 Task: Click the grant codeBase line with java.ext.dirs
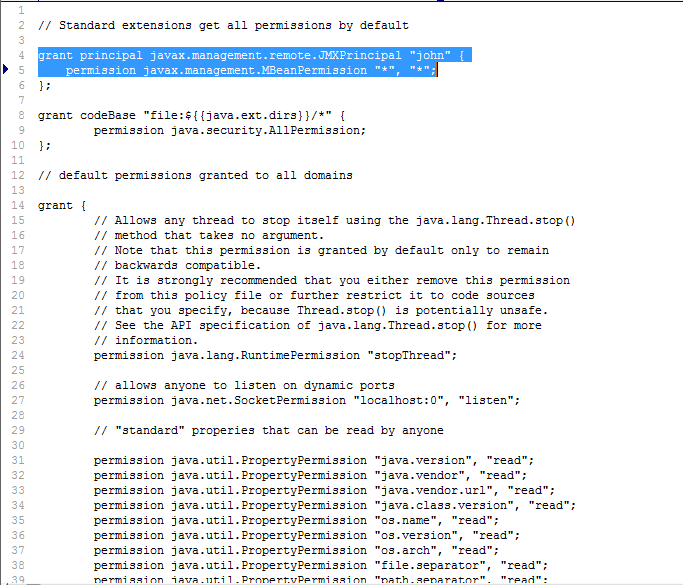[191, 115]
